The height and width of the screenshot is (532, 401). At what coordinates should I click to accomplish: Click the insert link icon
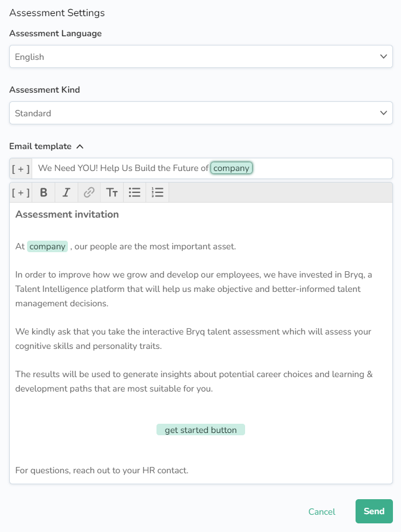[89, 192]
